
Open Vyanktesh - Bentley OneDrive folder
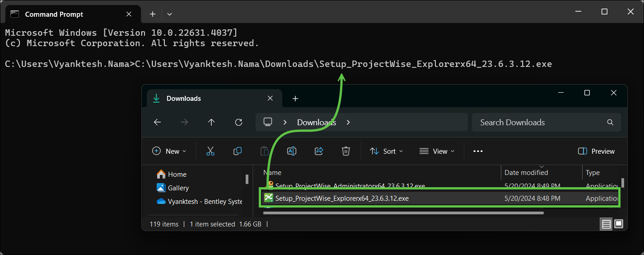click(199, 201)
